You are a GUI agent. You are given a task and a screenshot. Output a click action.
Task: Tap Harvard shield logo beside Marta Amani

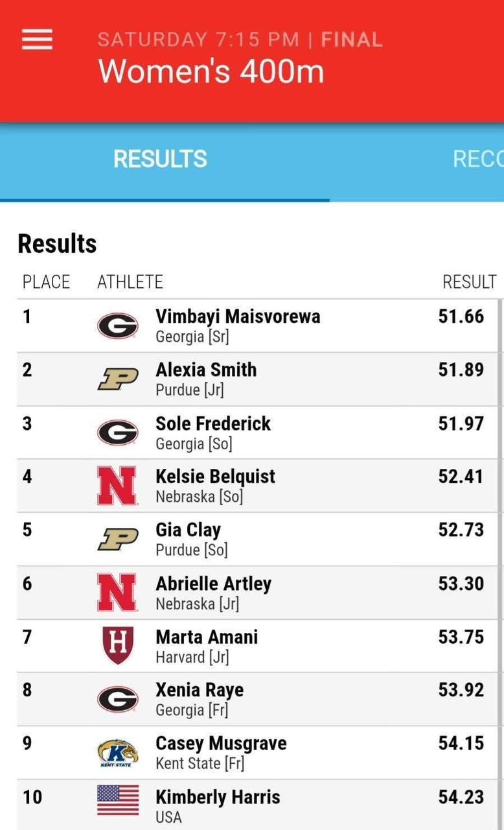click(117, 646)
